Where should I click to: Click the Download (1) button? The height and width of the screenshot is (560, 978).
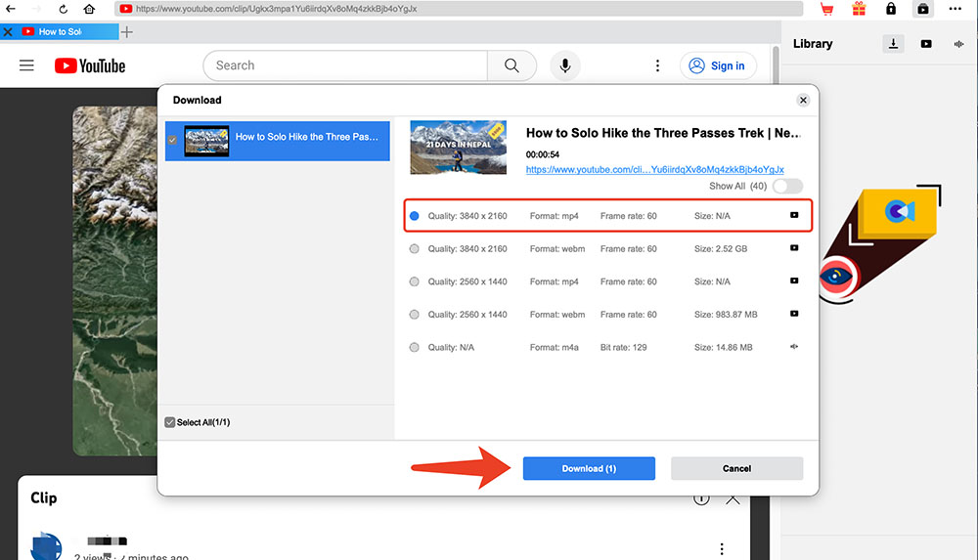pos(589,468)
